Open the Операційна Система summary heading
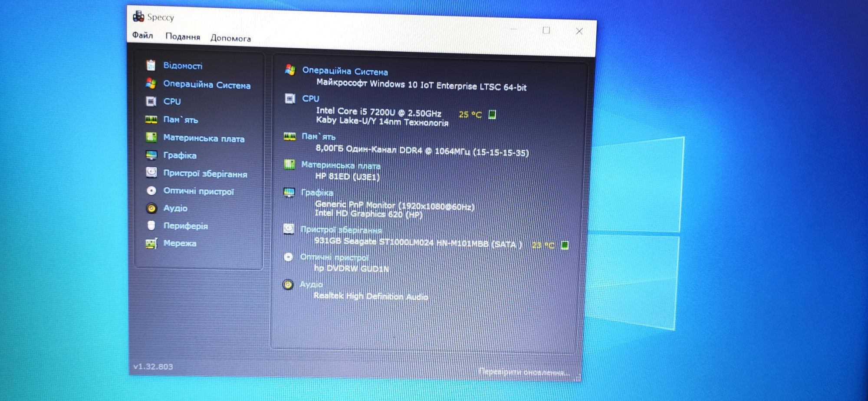Image resolution: width=868 pixels, height=401 pixels. [345, 71]
